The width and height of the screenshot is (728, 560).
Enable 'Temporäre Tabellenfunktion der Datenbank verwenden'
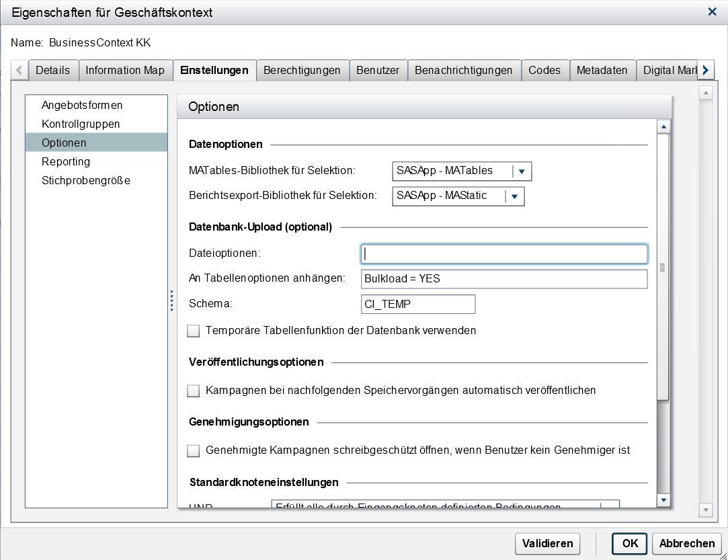pyautogui.click(x=194, y=331)
